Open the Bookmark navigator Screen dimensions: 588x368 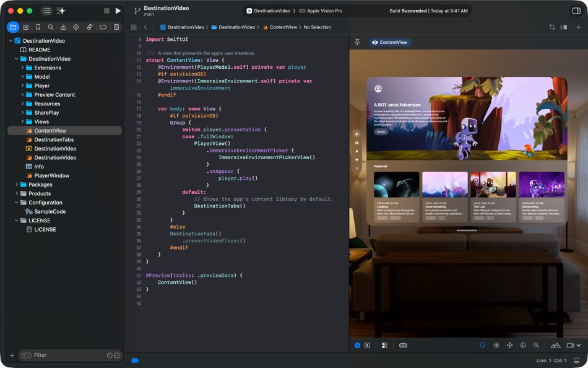coord(38,27)
